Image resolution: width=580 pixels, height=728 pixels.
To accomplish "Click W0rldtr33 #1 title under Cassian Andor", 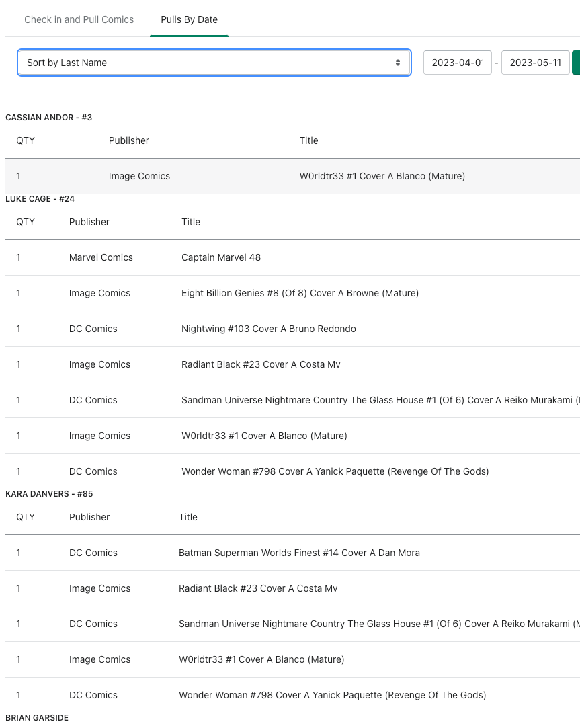I will [382, 176].
